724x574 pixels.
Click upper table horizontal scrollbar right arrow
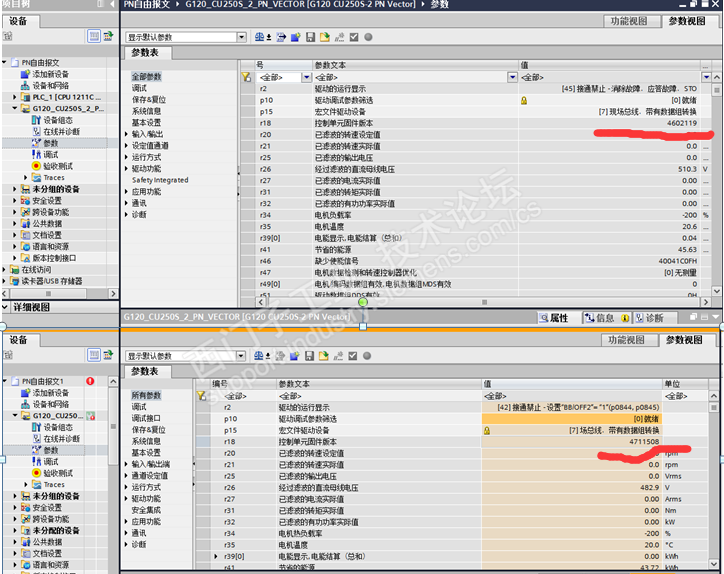click(x=705, y=302)
